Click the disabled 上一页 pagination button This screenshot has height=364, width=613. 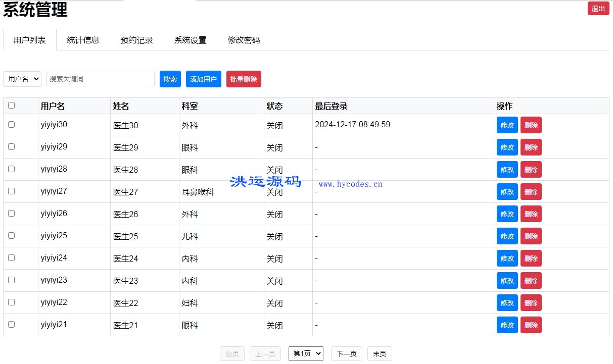click(x=265, y=354)
